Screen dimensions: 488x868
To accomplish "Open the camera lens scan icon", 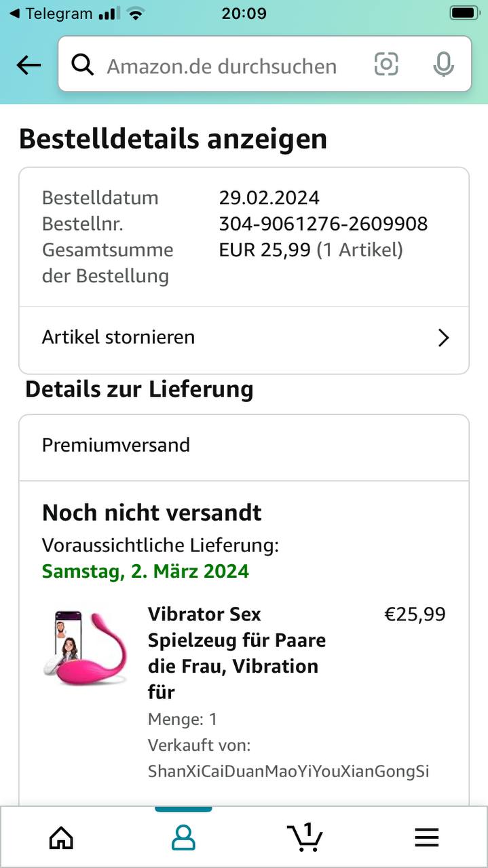I will pyautogui.click(x=386, y=64).
